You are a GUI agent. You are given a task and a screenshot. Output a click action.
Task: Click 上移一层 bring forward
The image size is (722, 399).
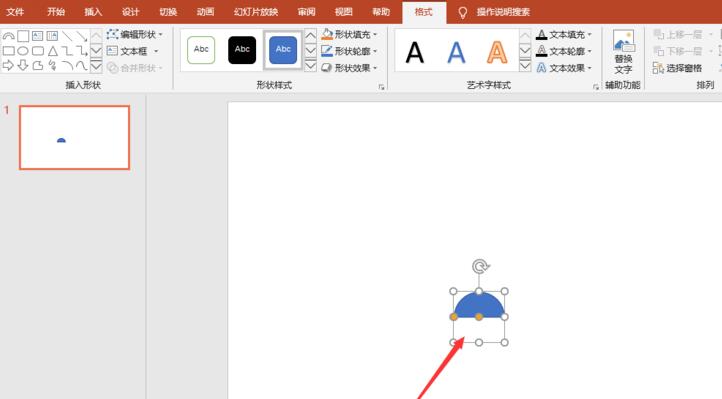pyautogui.click(x=683, y=35)
